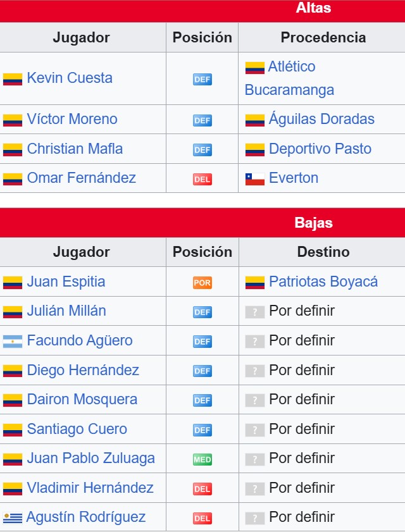Click the DEL badge next to Omar Fernández
The height and width of the screenshot is (532, 405).
click(x=202, y=179)
